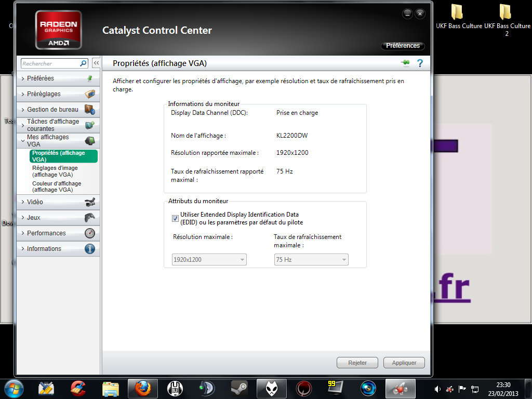This screenshot has width=532, height=399.
Task: Click the green pin icon in header
Action: pos(405,63)
